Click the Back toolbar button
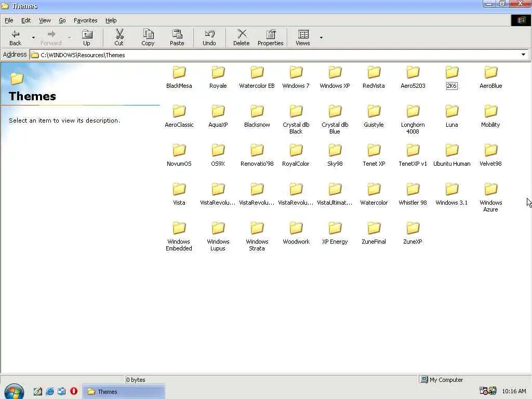The width and height of the screenshot is (532, 399). [15, 37]
